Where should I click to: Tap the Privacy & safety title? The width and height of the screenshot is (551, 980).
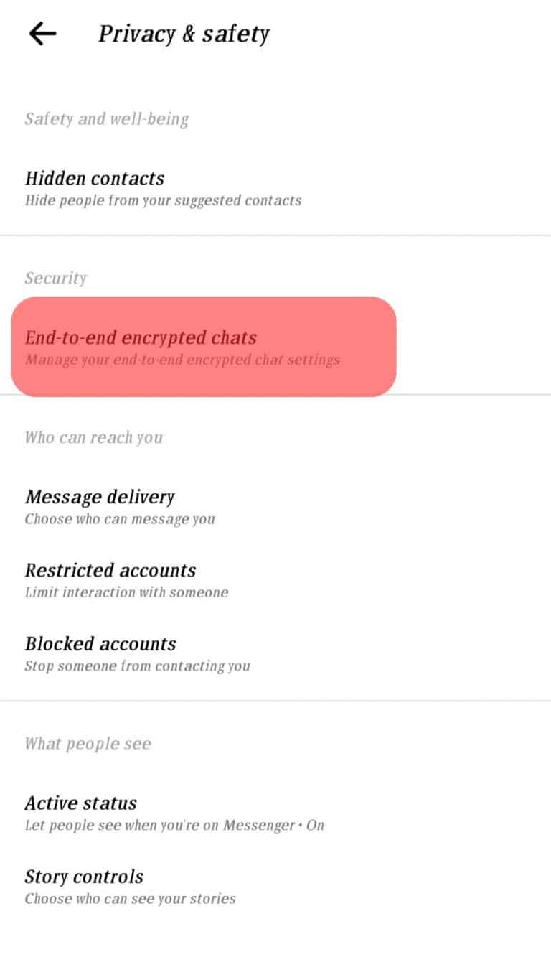click(x=184, y=33)
